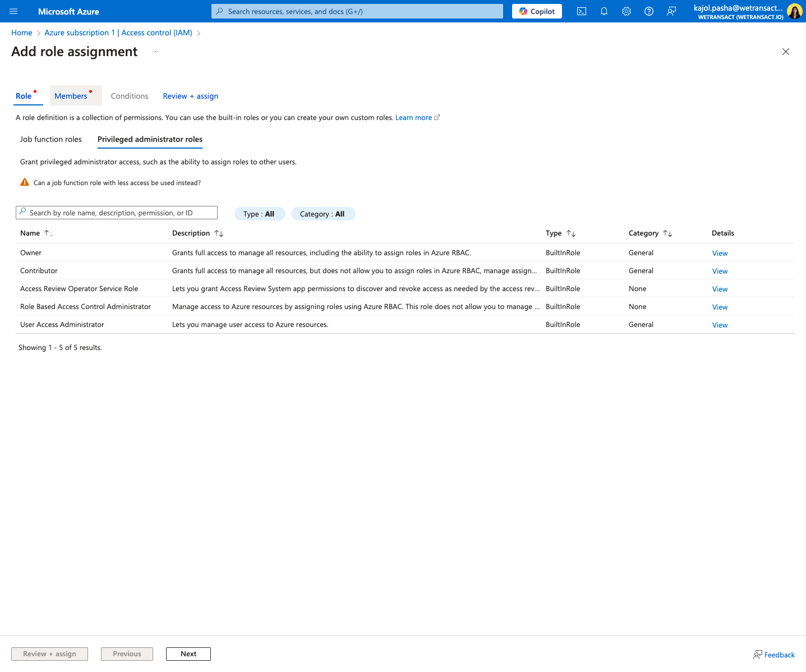Open portal settings gear
This screenshot has height=672, width=806.
tap(627, 11)
